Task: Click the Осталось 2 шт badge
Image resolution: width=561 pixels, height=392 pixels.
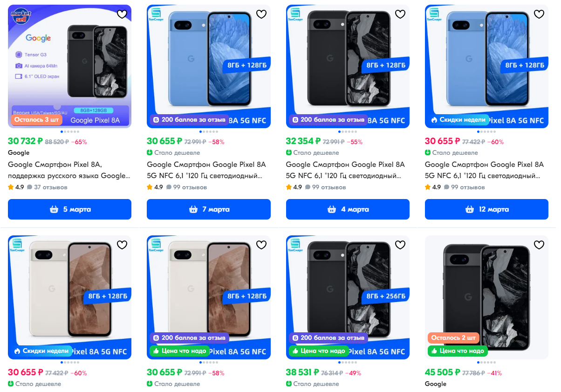Action: [453, 337]
